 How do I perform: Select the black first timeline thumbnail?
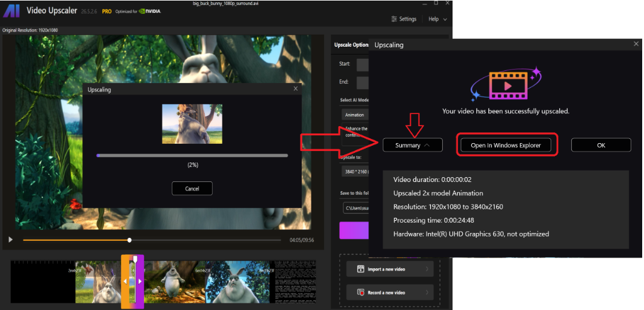point(43,281)
